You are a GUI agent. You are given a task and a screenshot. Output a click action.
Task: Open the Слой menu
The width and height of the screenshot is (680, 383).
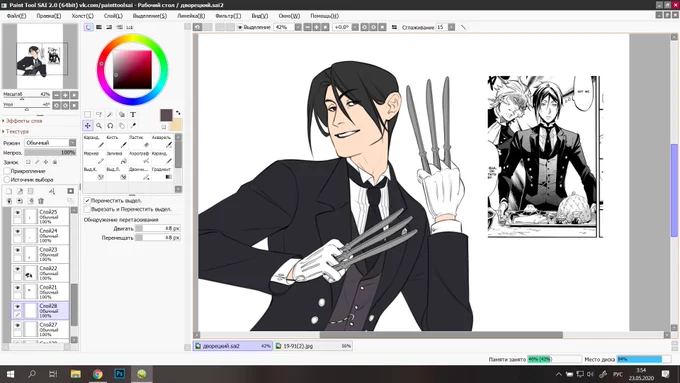(x=113, y=16)
